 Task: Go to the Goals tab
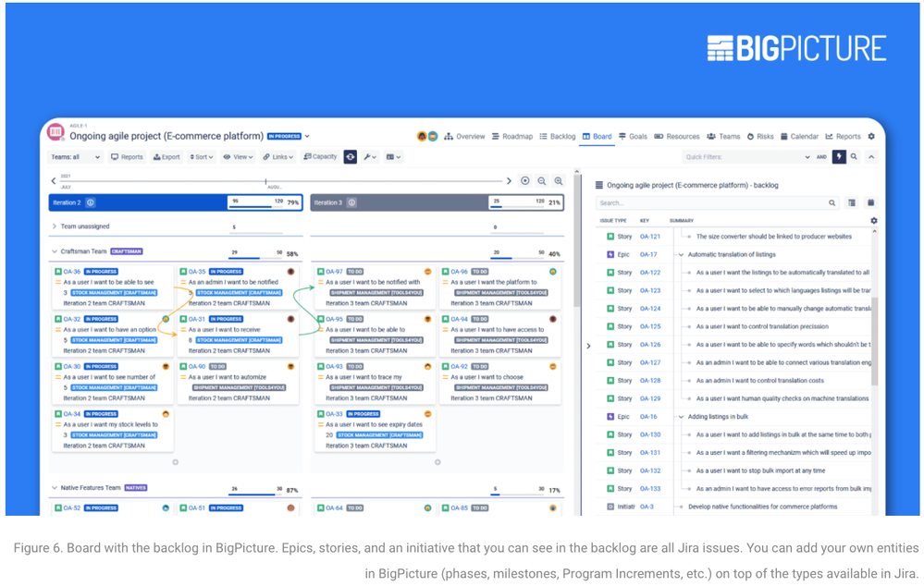pyautogui.click(x=633, y=137)
